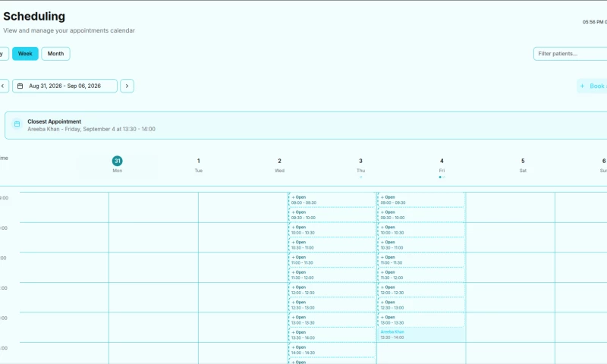Screen dimensions: 607x364
Task: Go to the next week with right chevron
Action: pyautogui.click(x=127, y=86)
